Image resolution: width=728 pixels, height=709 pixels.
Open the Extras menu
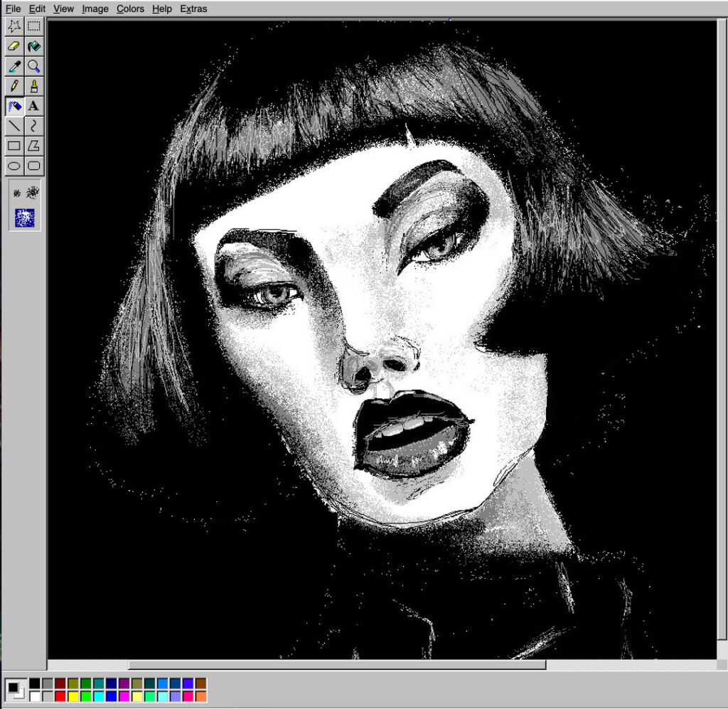coord(193,9)
